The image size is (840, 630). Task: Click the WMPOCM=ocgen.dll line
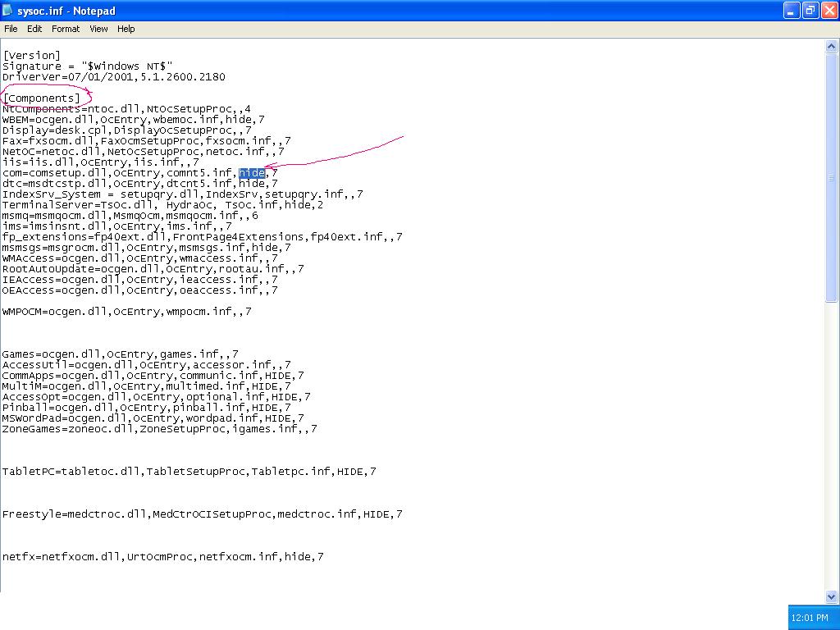(x=127, y=312)
